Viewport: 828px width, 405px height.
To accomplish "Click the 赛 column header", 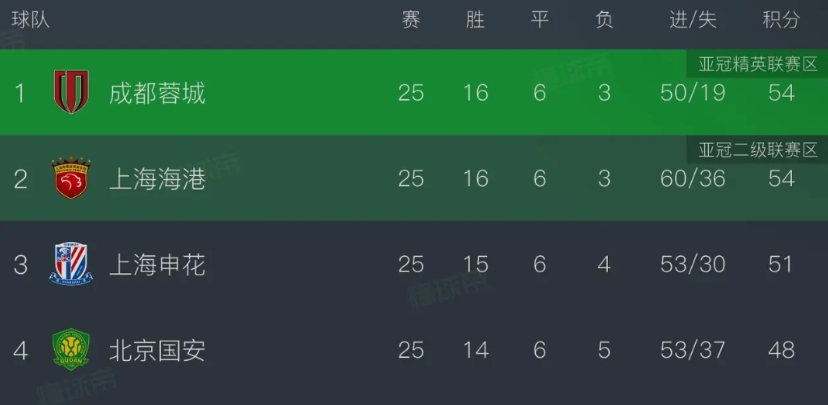I will 410,20.
